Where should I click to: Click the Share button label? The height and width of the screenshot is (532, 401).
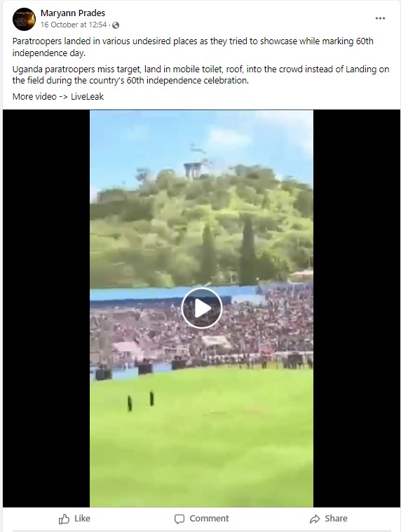pos(336,519)
